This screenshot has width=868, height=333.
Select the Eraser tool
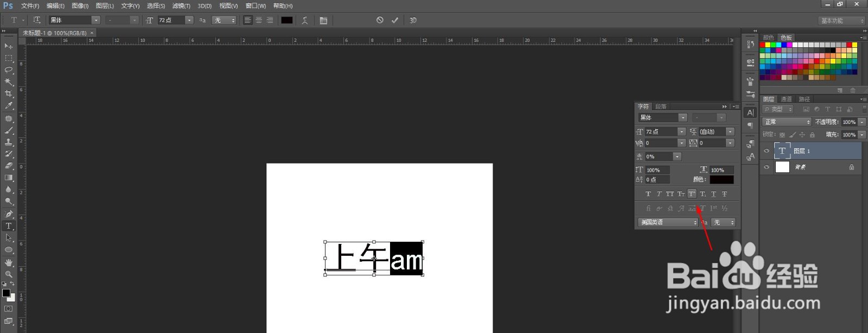(8, 166)
